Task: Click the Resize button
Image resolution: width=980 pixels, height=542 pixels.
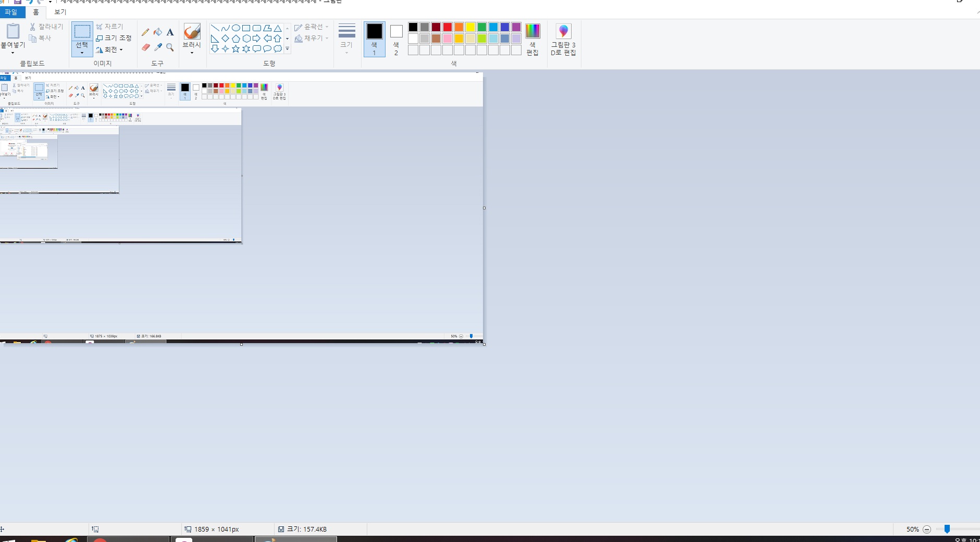Action: pos(114,38)
